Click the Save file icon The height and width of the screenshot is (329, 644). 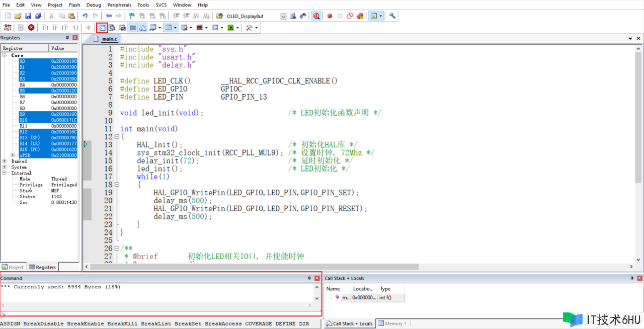coord(28,16)
